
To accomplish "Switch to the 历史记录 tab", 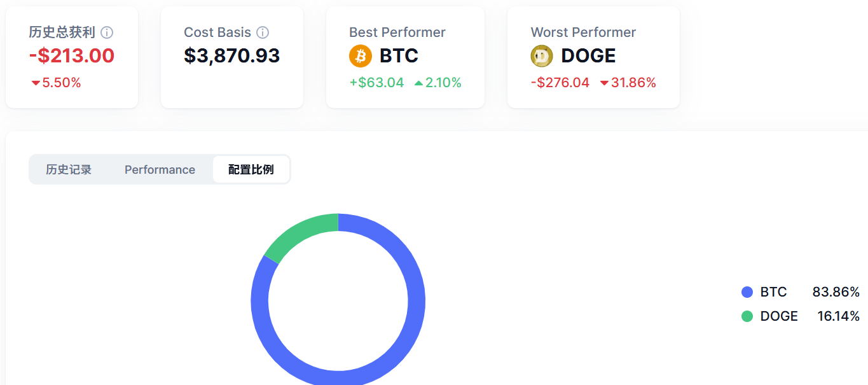I will [69, 170].
